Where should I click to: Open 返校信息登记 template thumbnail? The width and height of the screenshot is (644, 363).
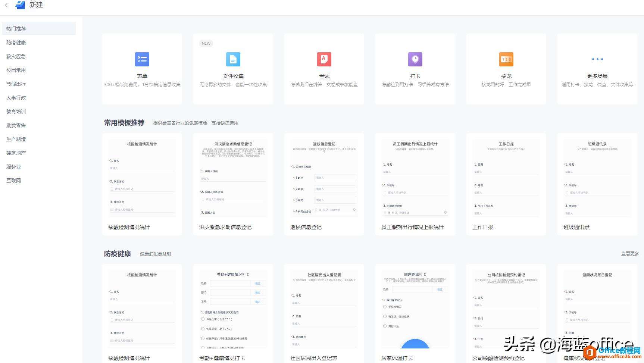coord(324,178)
